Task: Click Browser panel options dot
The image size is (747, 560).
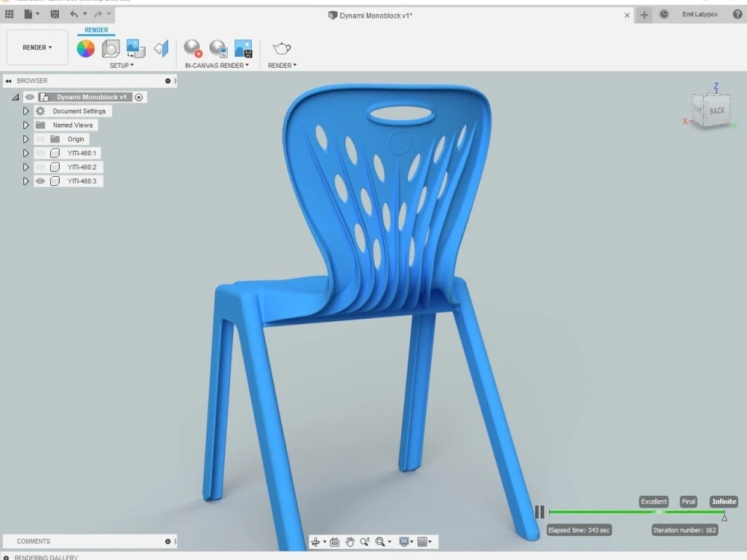Action: [x=167, y=81]
